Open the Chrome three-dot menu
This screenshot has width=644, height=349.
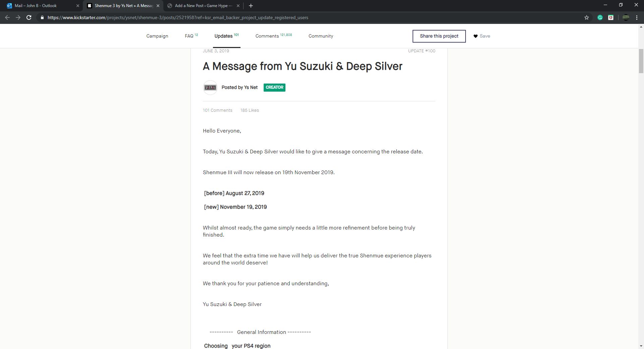click(637, 17)
